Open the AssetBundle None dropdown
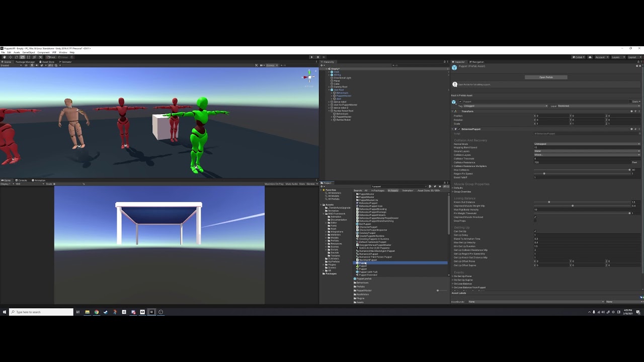The image size is (644, 362). [x=536, y=302]
